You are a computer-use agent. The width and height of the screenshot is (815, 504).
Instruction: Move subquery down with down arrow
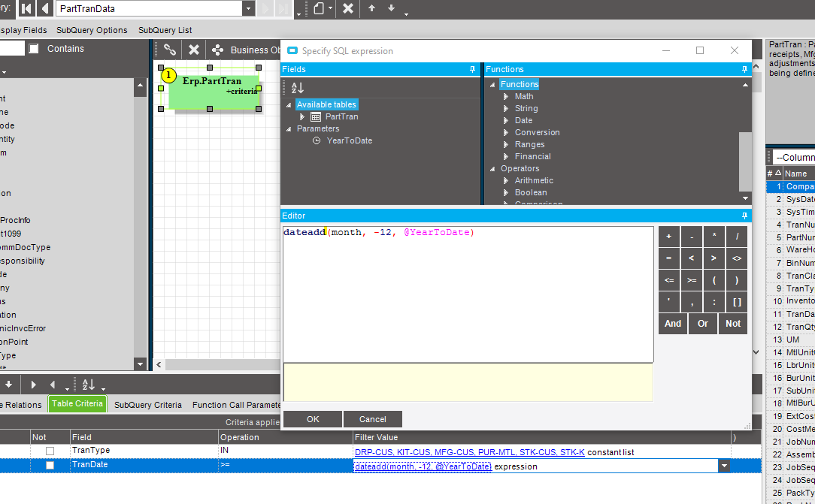(392, 8)
